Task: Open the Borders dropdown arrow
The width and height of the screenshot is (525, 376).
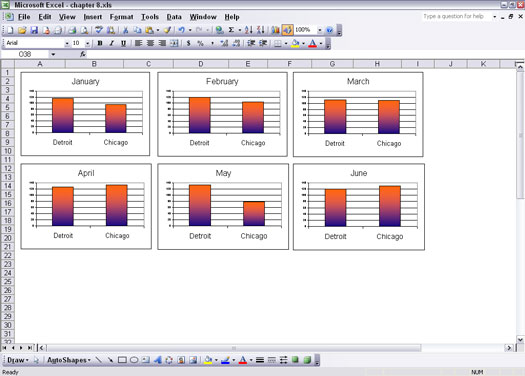Action: pos(286,43)
